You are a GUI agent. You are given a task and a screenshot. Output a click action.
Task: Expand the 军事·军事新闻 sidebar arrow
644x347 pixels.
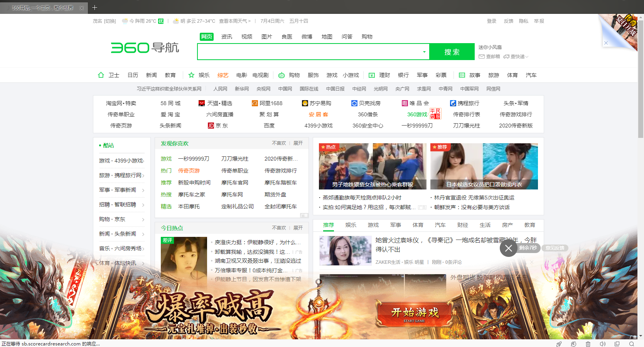[x=144, y=189]
